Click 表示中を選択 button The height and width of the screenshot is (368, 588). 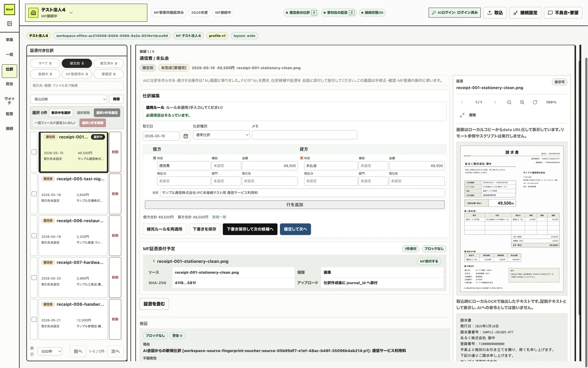[61, 113]
